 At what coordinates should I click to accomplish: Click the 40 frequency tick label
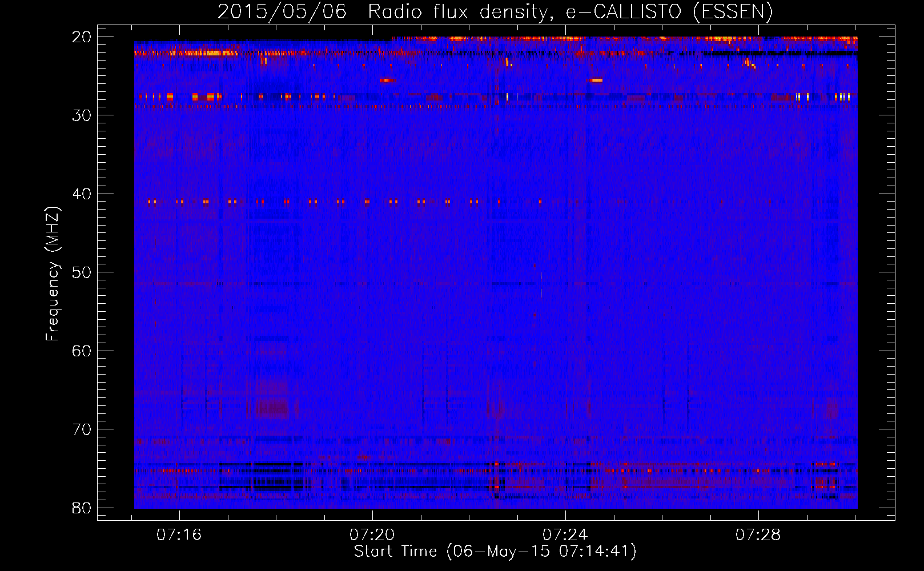(x=82, y=194)
